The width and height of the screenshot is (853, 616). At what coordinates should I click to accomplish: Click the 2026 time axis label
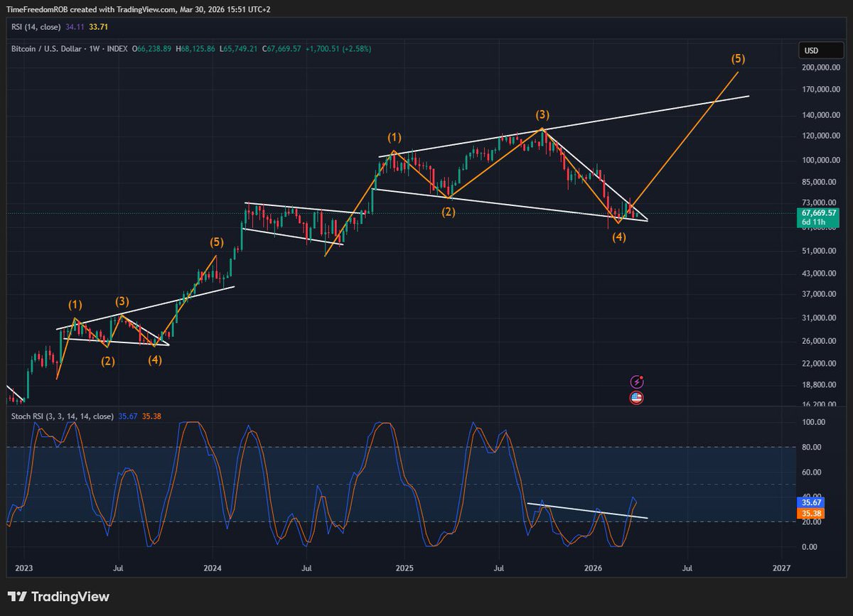pyautogui.click(x=592, y=568)
